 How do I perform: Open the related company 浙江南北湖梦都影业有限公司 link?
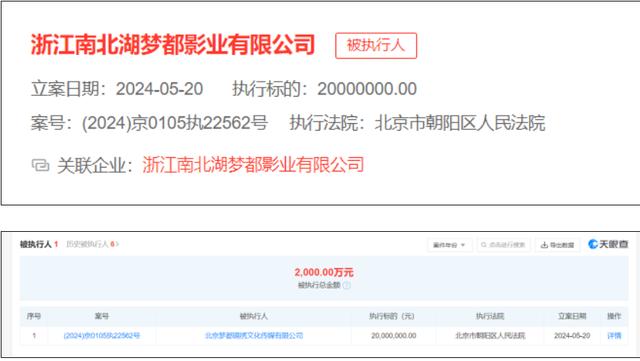[253, 165]
